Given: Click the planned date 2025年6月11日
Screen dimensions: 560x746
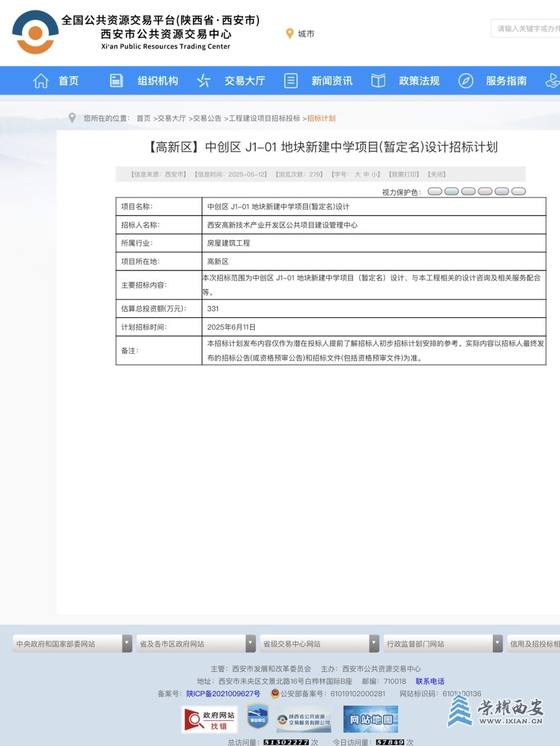Looking at the screenshot, I should click(x=231, y=327).
